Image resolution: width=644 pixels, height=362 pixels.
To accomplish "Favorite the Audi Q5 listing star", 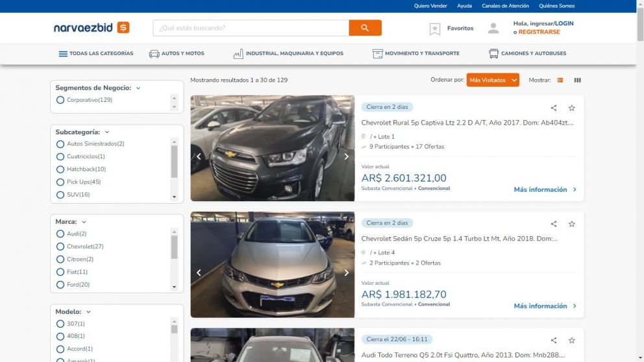I will click(x=572, y=340).
